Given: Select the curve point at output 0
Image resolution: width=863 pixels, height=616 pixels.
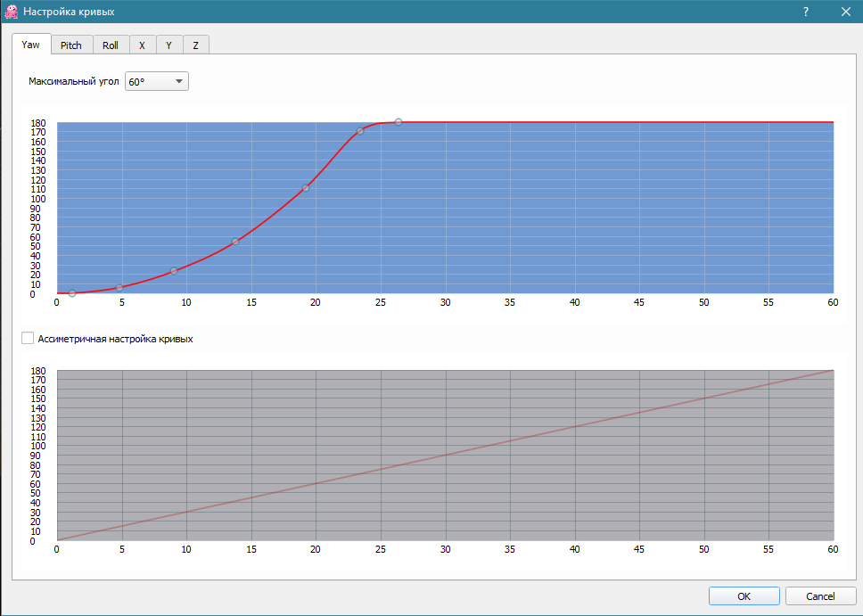Looking at the screenshot, I should tap(72, 293).
